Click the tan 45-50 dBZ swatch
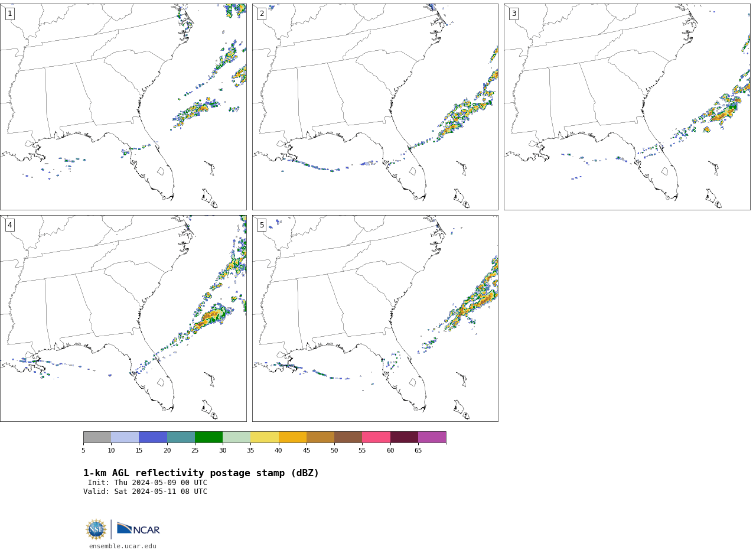This screenshot has height=553, width=756. coord(320,437)
